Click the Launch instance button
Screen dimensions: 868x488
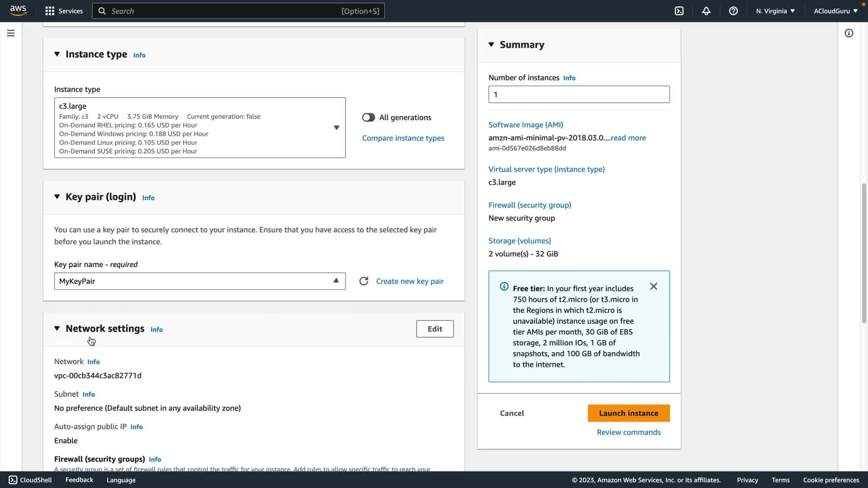(x=628, y=413)
